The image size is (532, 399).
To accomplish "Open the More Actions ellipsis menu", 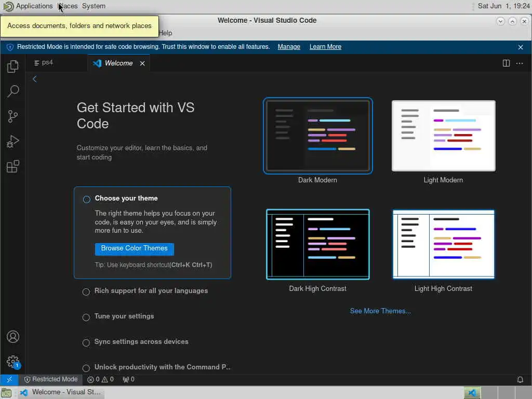I will (x=519, y=63).
